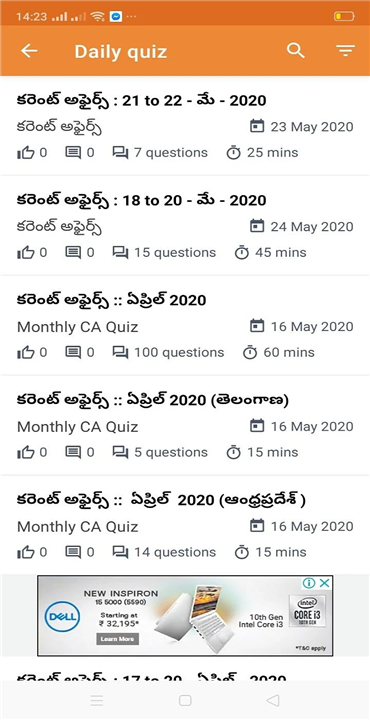Like the 14 questions Andhra Pradesh quiz
The image size is (370, 720).
[26, 552]
